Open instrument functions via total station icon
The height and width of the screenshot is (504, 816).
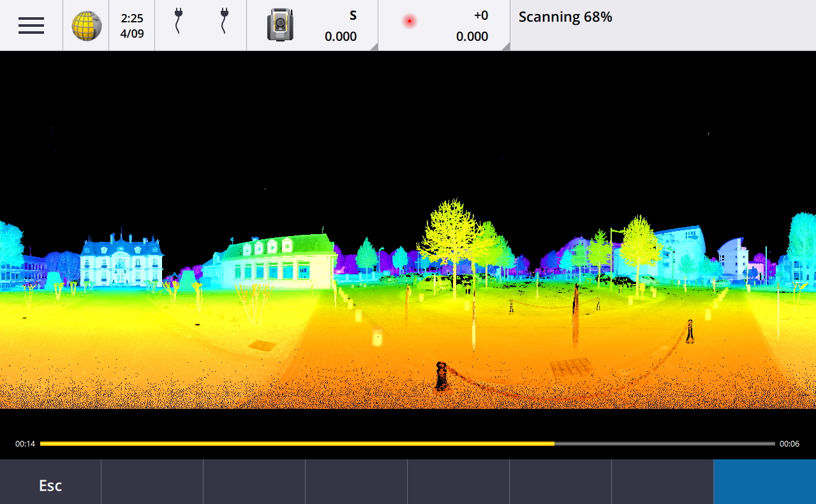coord(280,26)
